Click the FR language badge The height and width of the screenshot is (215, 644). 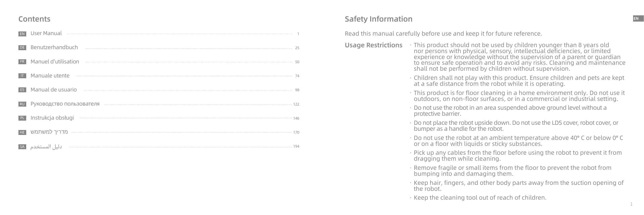(22, 62)
